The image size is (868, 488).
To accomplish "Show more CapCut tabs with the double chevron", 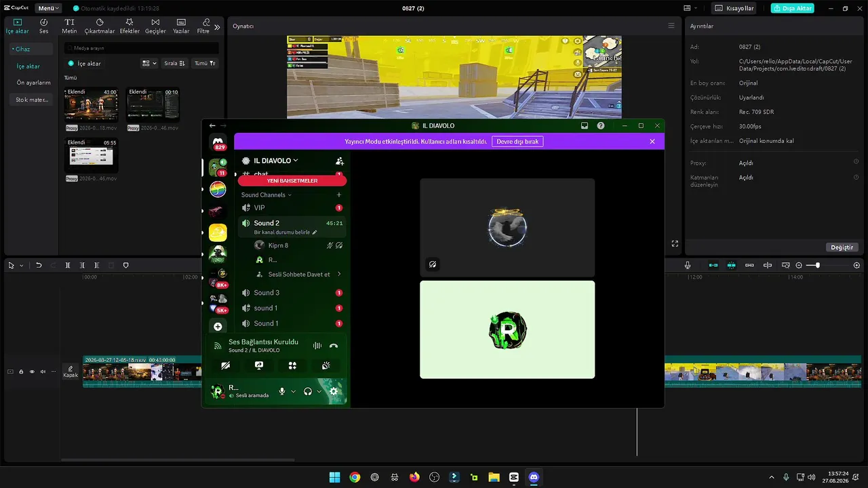I will 217,27.
